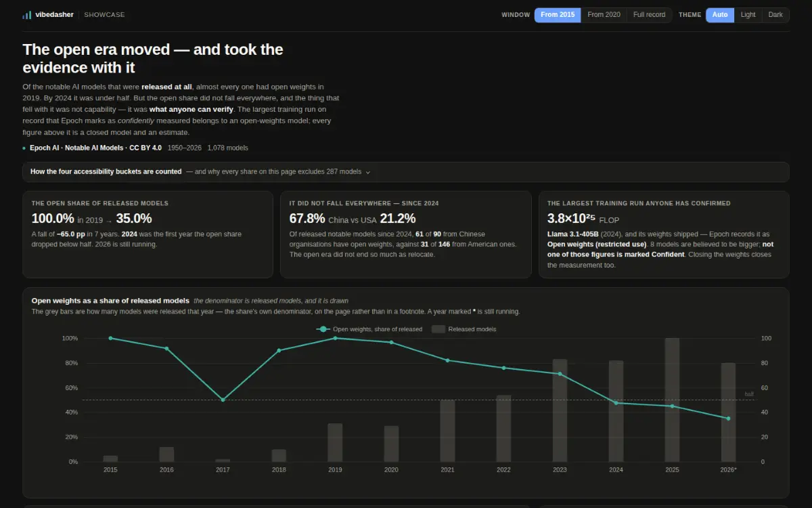Click the vibedasher brand name

click(53, 15)
